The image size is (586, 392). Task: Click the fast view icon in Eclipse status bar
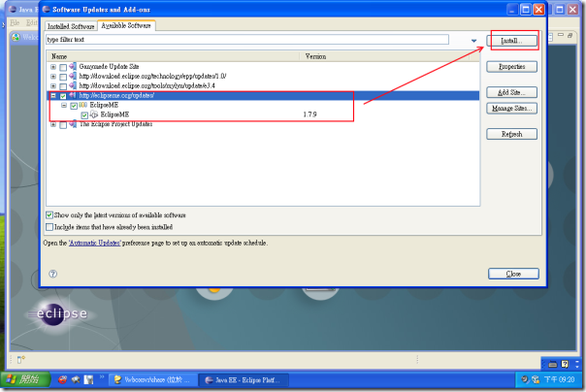click(21, 359)
